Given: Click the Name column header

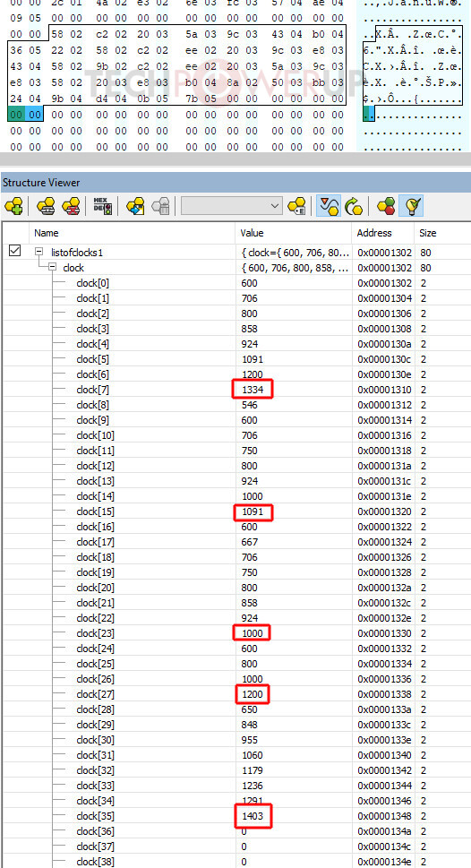Looking at the screenshot, I should (x=133, y=233).
